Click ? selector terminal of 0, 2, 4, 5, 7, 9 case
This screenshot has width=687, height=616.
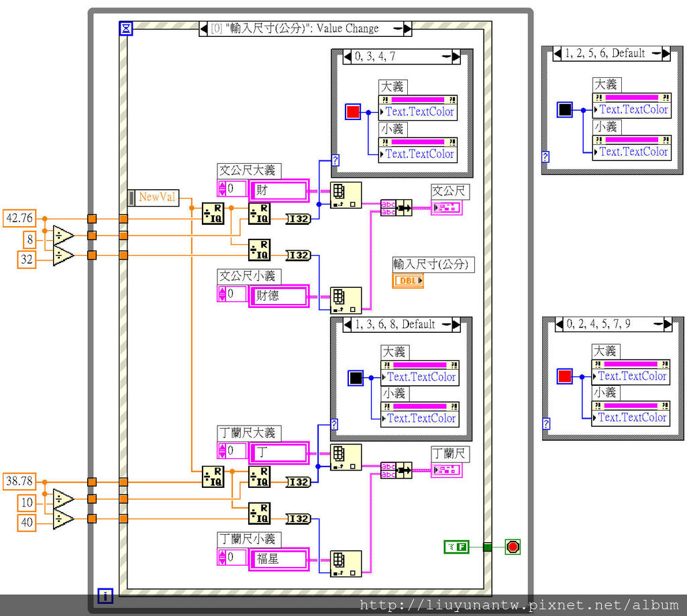pos(546,423)
